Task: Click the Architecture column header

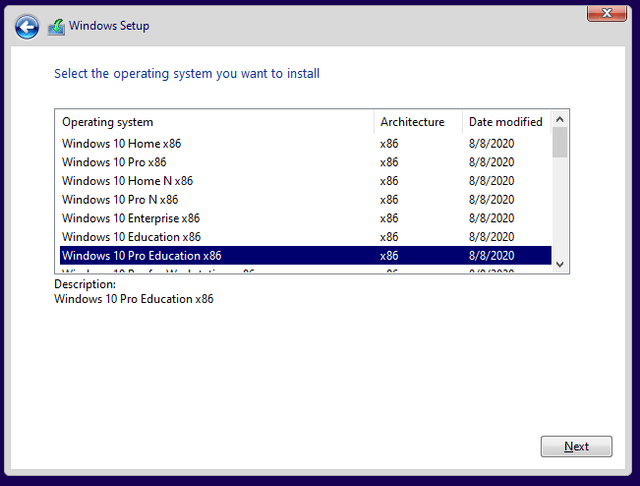Action: (x=418, y=122)
